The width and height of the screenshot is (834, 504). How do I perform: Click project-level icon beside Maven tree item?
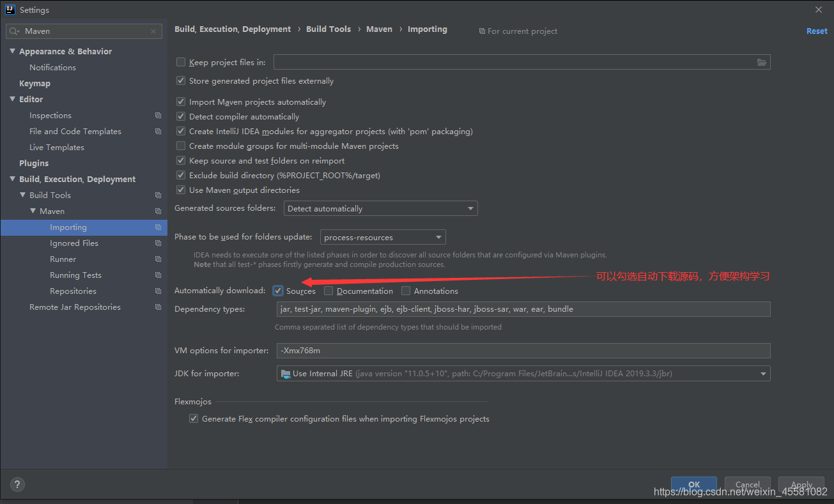click(158, 211)
